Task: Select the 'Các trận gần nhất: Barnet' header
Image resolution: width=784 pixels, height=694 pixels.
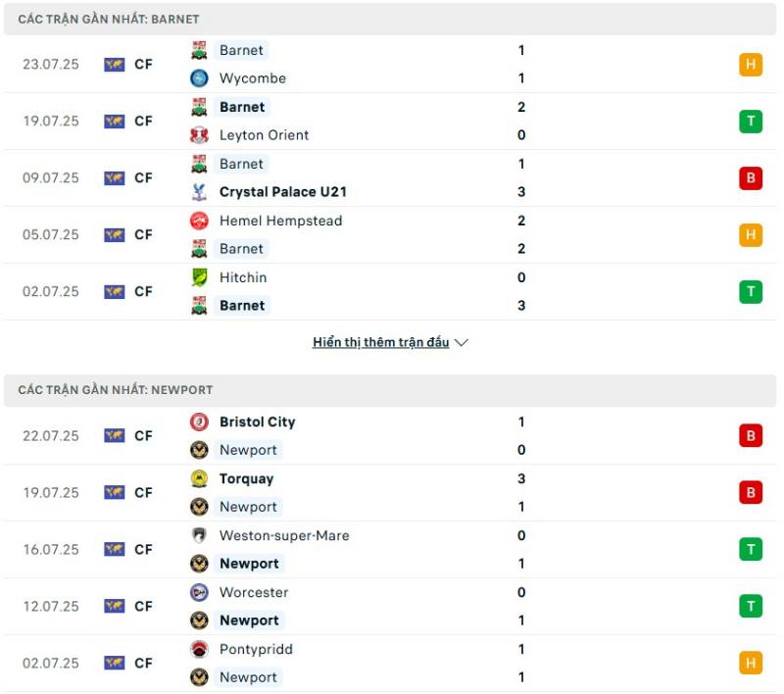Action: (x=390, y=19)
